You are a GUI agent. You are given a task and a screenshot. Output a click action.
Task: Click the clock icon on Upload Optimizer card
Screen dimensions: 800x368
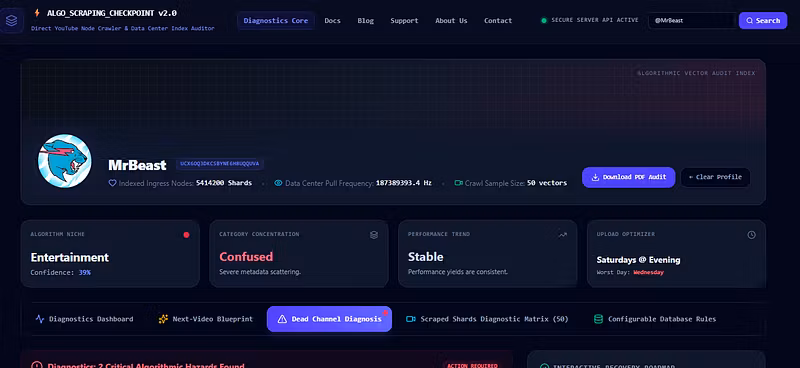[751, 235]
